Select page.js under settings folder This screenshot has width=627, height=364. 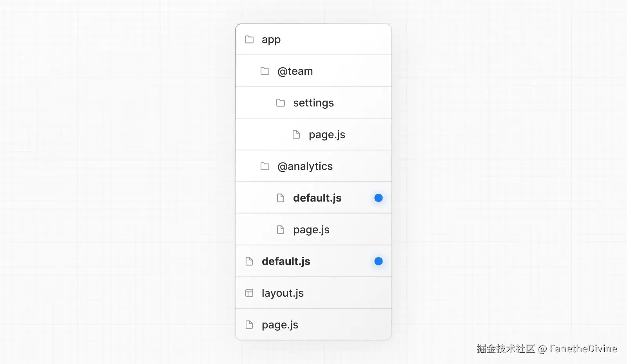tap(327, 135)
